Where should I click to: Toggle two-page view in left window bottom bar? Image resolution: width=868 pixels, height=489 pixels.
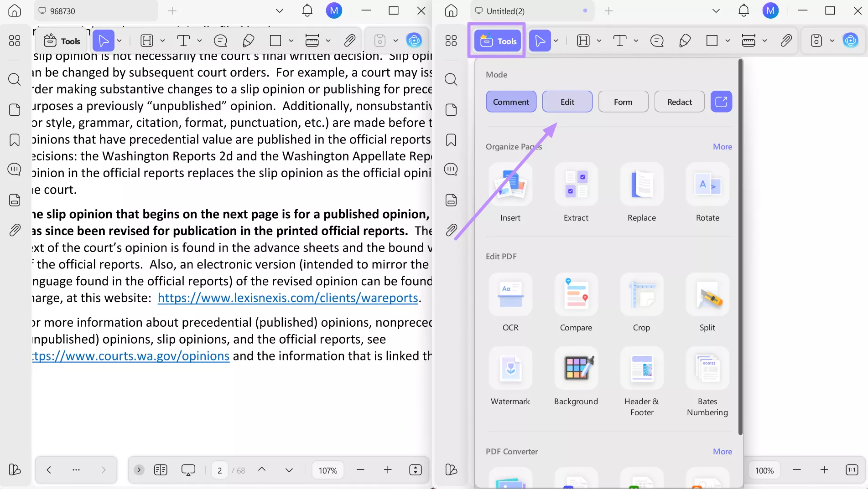click(x=161, y=470)
